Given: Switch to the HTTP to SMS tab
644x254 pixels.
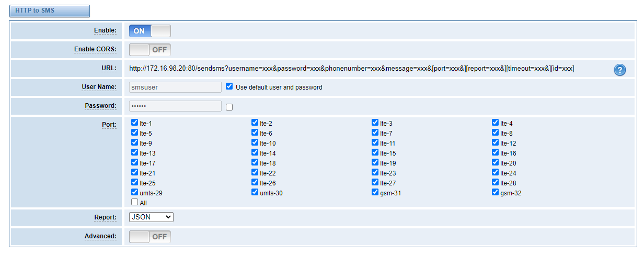Looking at the screenshot, I should tap(49, 10).
